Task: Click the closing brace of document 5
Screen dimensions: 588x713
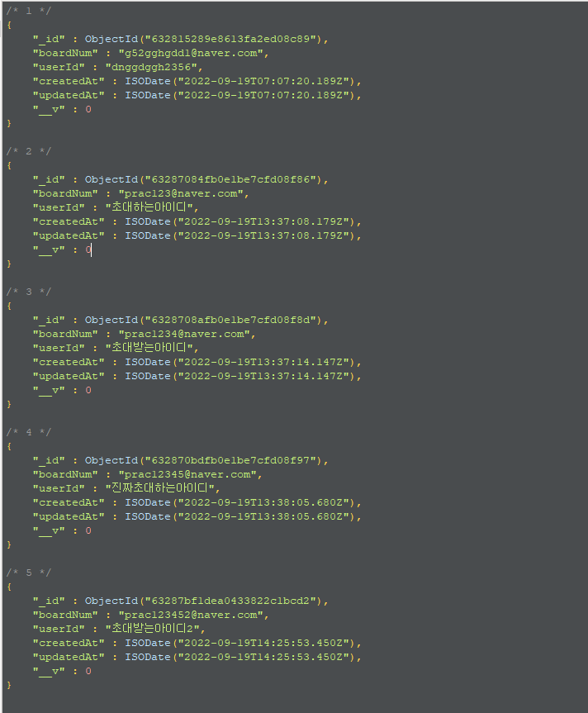Action: (x=9, y=685)
